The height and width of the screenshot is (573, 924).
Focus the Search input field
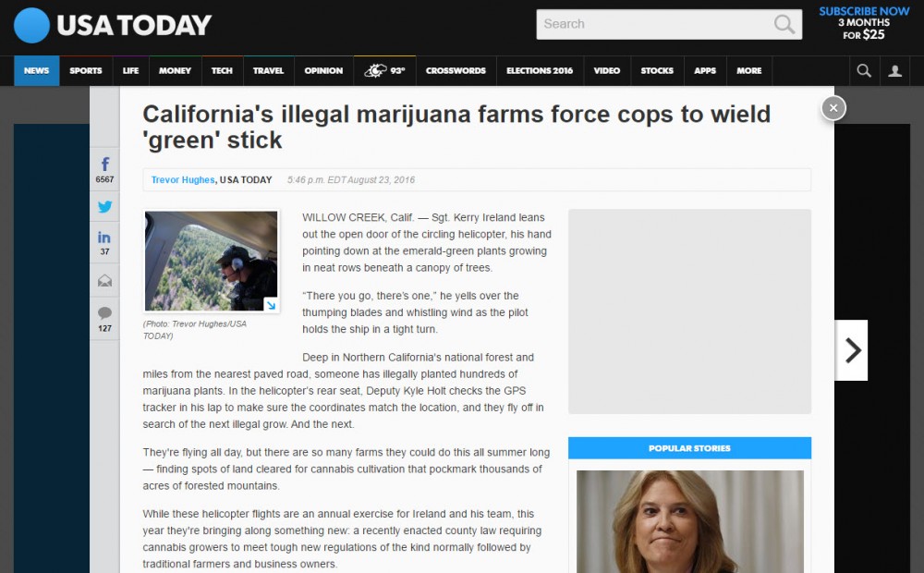tap(654, 24)
